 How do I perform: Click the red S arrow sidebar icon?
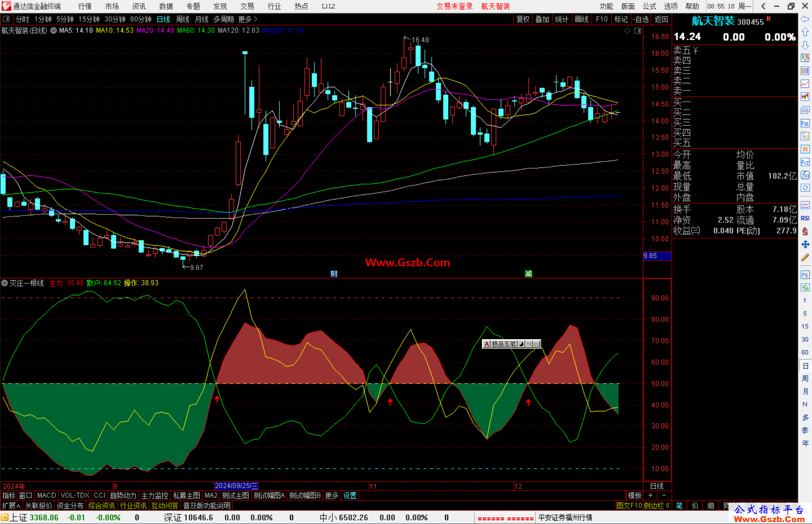(805, 231)
